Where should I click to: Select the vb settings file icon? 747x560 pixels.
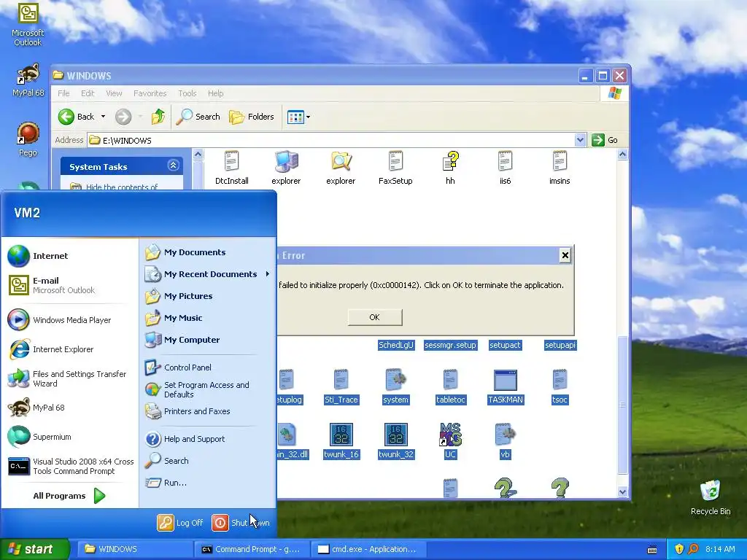point(505,441)
